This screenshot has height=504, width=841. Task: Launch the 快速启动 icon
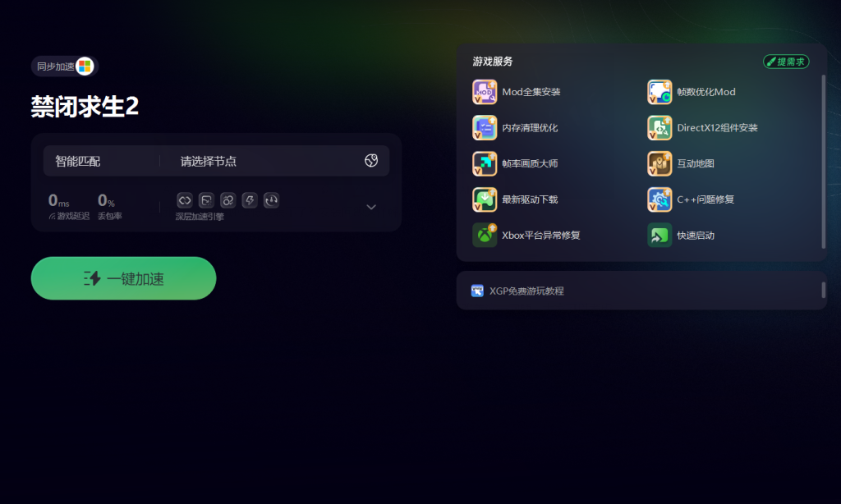[659, 236]
